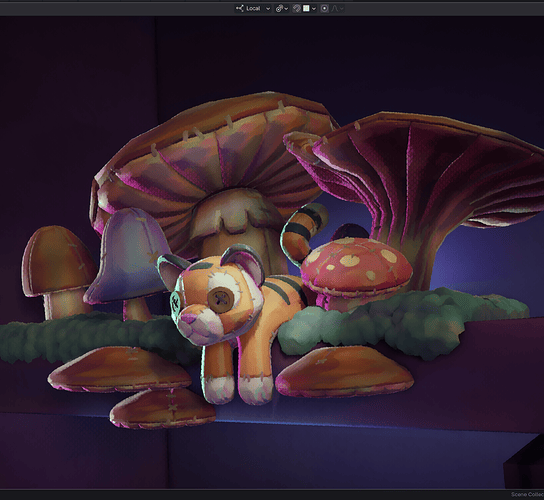Open the Local transform orientation dropdown
This screenshot has width=544, height=500.
pyautogui.click(x=253, y=8)
